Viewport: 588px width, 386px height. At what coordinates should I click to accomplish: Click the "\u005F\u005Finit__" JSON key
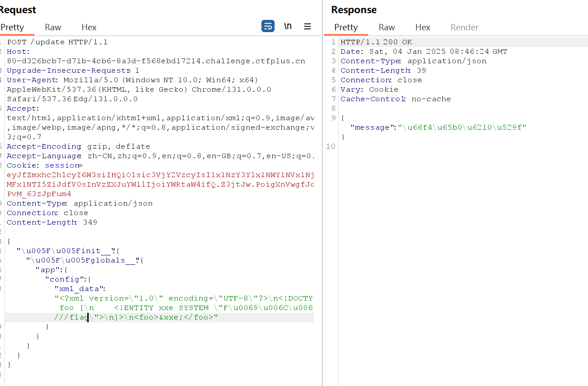pos(66,251)
